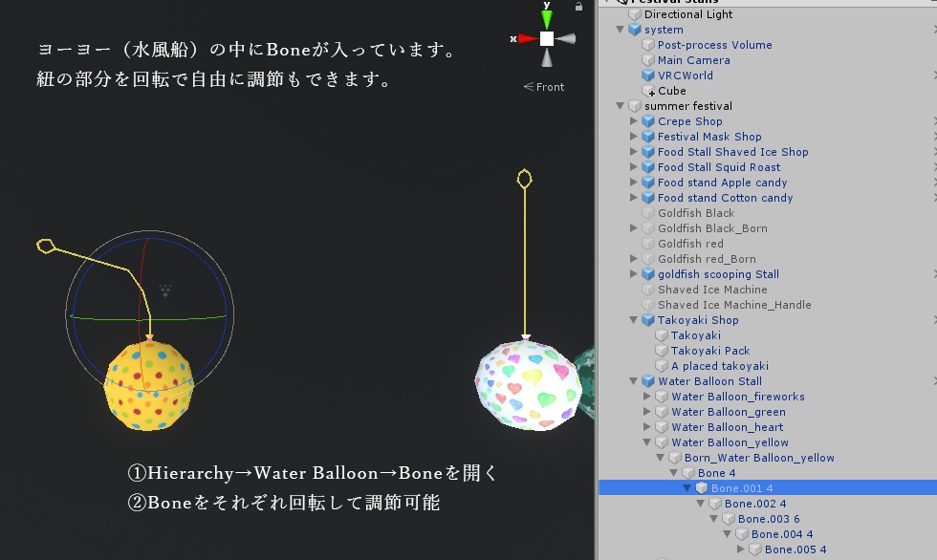937x560 pixels.
Task: Click the goldfish scooping Stall prefab icon
Action: 648,274
